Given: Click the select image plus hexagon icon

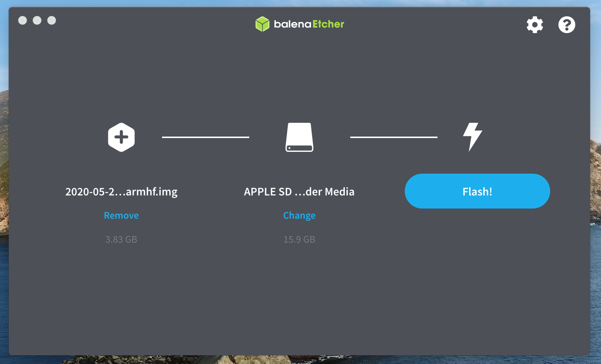Looking at the screenshot, I should coord(121,137).
